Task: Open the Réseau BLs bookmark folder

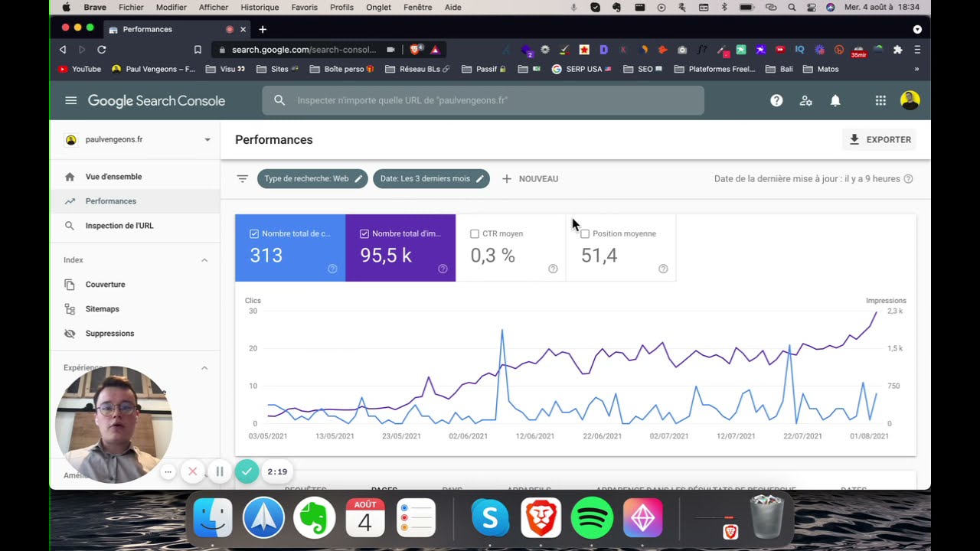Action: click(417, 69)
